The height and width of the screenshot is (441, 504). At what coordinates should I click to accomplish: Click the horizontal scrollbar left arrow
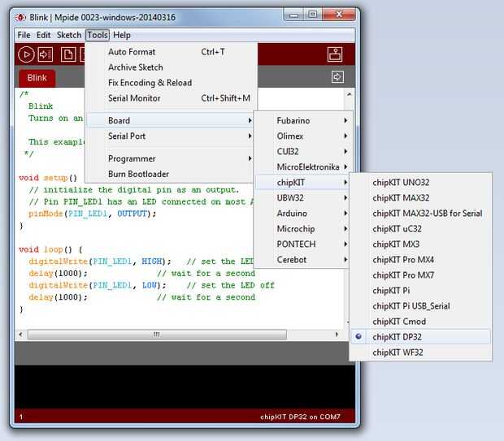21,335
